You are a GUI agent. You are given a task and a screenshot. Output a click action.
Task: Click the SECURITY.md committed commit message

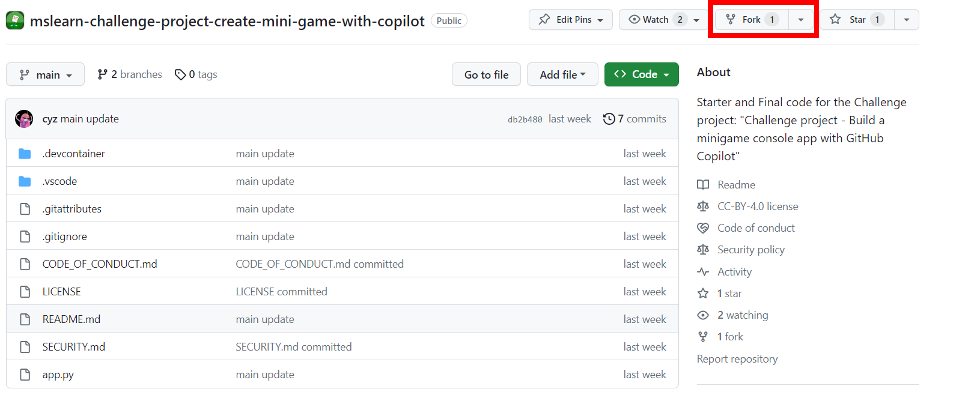click(x=294, y=347)
